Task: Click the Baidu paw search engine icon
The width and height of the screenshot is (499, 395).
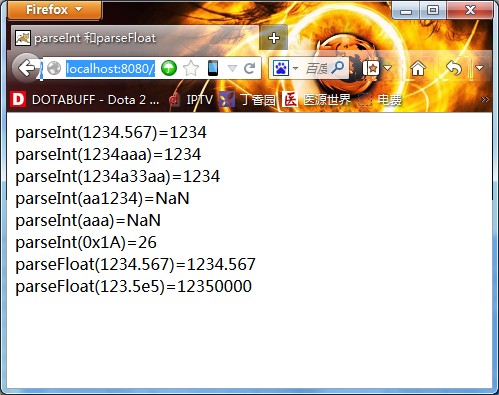Action: coord(281,68)
